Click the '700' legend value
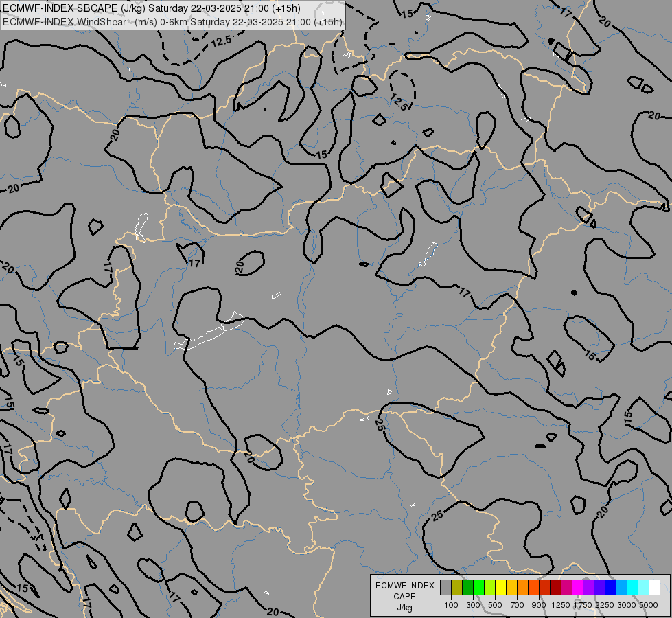Viewport: 672px width, 618px height. coord(518,605)
